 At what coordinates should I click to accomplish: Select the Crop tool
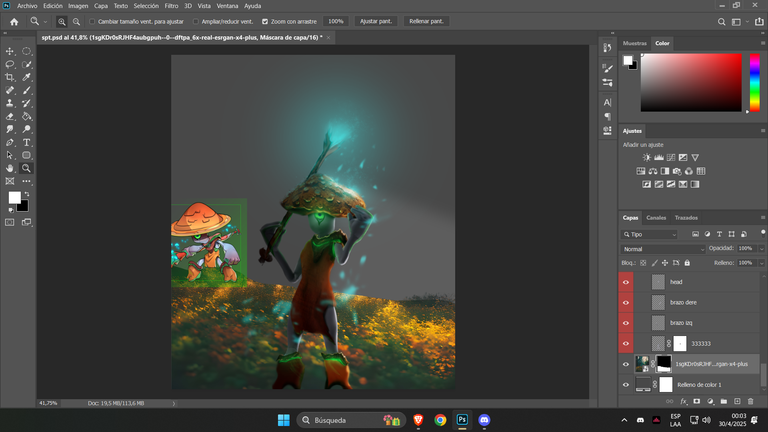click(x=10, y=77)
